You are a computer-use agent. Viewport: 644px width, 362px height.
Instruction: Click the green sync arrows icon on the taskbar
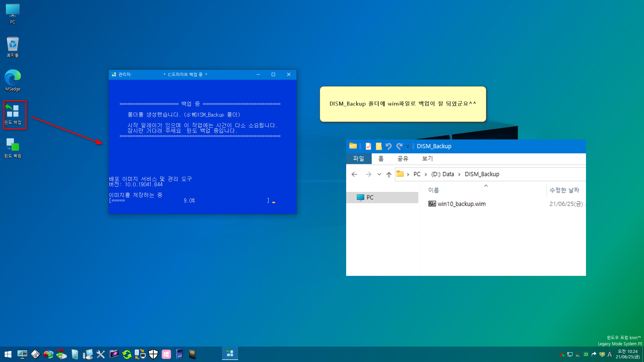point(127,354)
